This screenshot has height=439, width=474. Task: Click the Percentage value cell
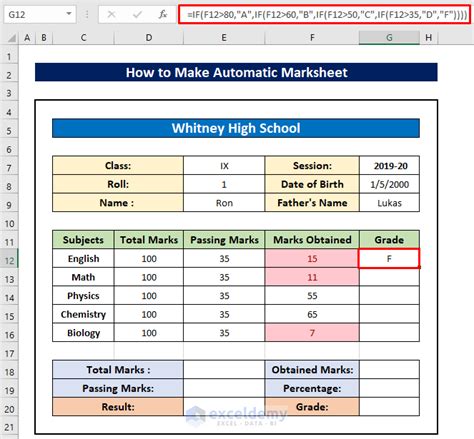pos(389,388)
